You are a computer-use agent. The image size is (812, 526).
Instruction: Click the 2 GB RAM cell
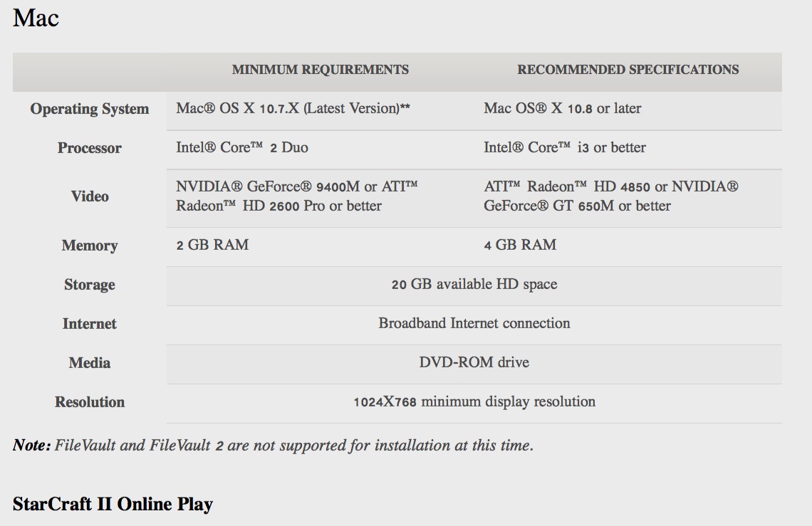pyautogui.click(x=212, y=245)
